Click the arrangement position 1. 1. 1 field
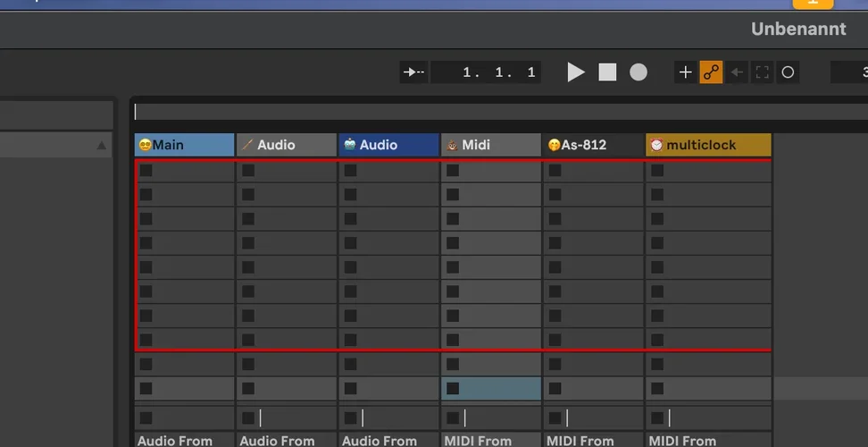868x447 pixels. click(x=499, y=72)
